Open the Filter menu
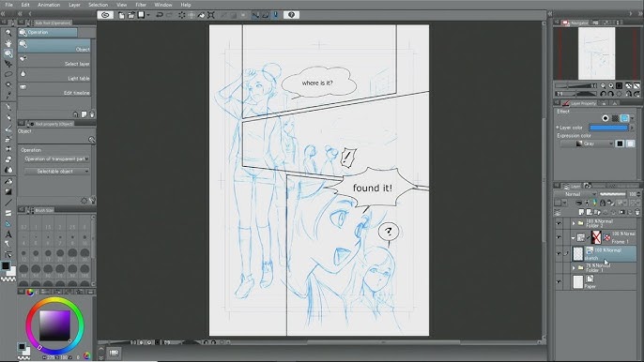Viewport: 644px width, 362px height. 141,5
